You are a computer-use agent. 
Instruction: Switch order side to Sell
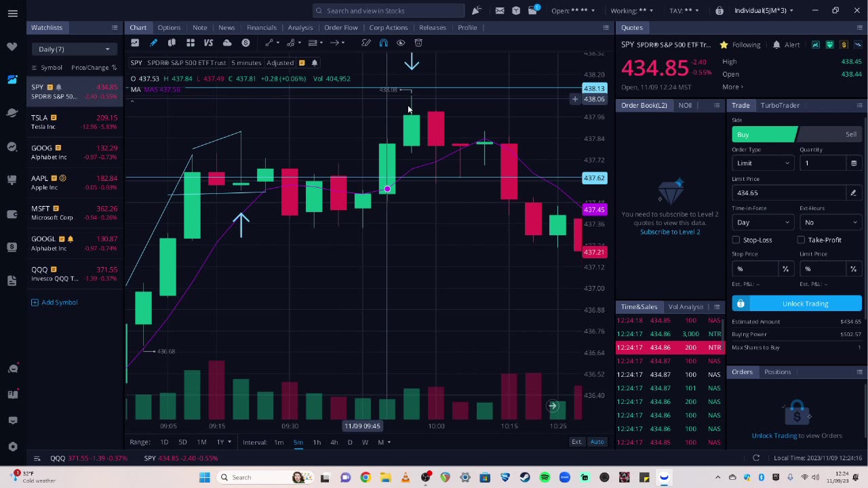[830, 134]
